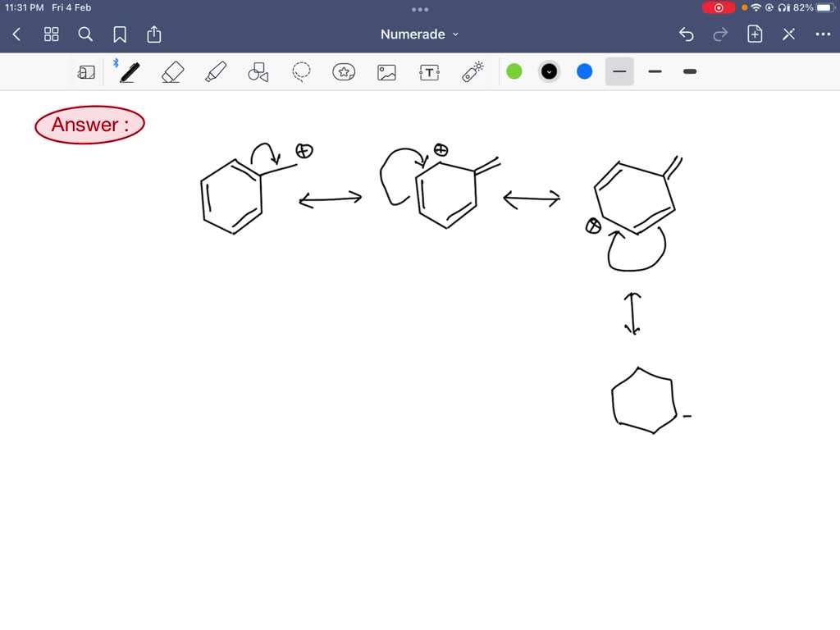Add a new page to the document
This screenshot has height=630, width=840.
click(x=754, y=34)
